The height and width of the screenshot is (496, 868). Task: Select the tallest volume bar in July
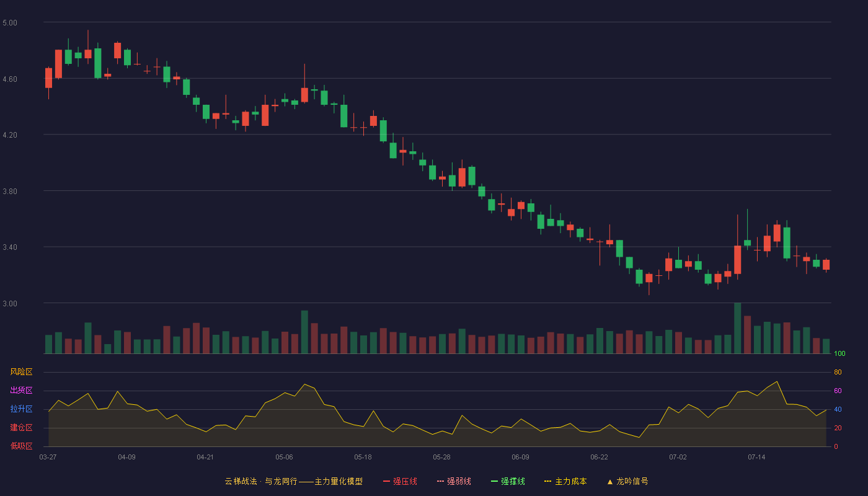click(737, 328)
